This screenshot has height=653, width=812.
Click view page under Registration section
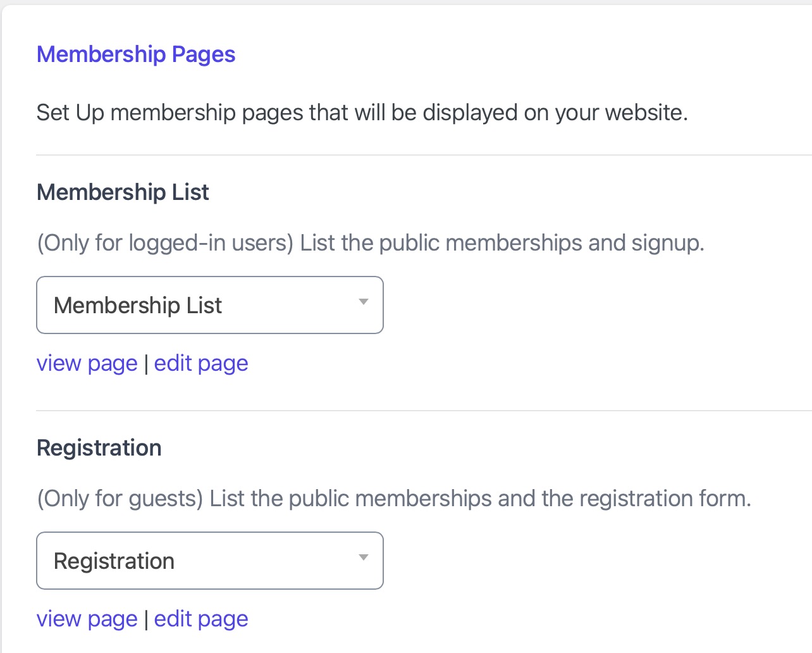87,618
